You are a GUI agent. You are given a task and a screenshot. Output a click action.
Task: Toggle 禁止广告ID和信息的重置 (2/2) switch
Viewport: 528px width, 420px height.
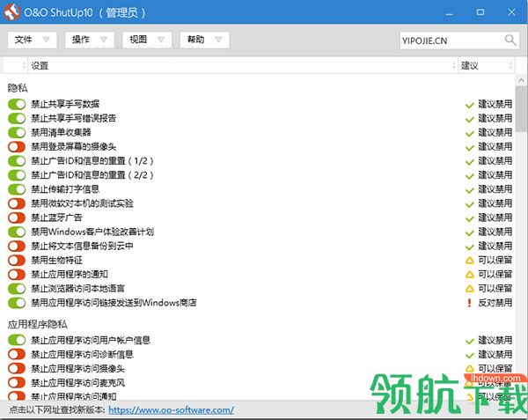coord(17,175)
